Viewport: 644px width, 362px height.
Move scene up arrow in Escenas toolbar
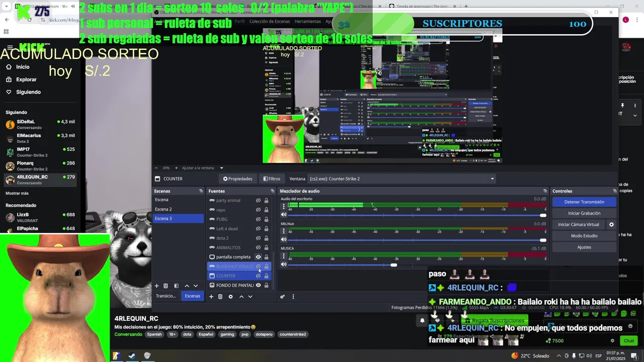tap(187, 286)
